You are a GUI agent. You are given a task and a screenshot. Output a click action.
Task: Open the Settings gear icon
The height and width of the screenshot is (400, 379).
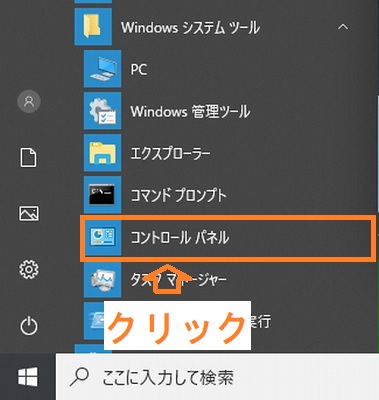[29, 269]
